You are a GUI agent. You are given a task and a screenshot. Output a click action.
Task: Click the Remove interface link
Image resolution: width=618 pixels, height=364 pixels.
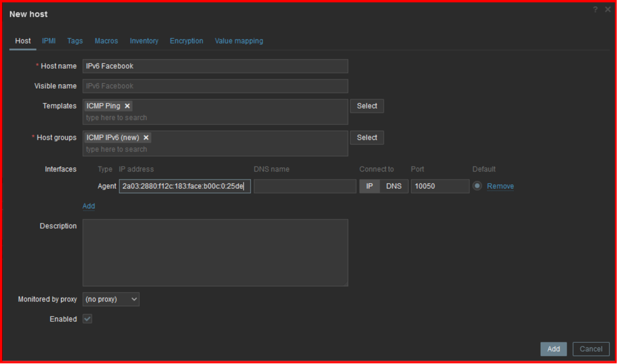(x=500, y=186)
